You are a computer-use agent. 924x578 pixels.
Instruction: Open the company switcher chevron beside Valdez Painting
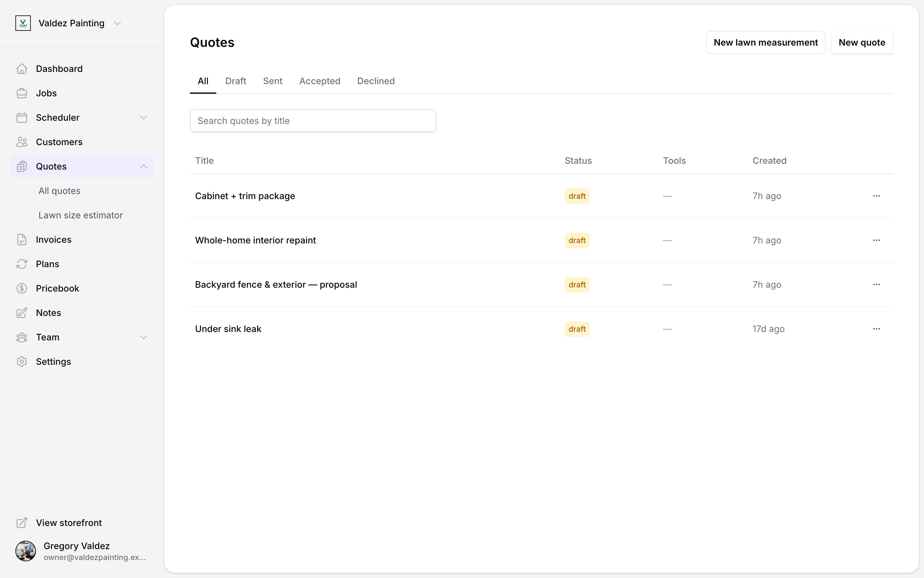(x=118, y=23)
